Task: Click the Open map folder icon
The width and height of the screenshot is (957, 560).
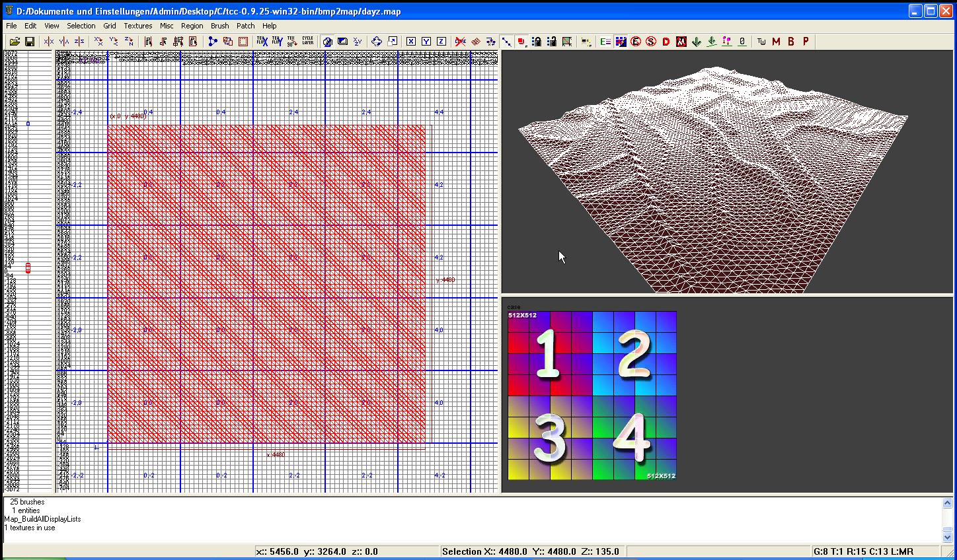Action: tap(15, 42)
